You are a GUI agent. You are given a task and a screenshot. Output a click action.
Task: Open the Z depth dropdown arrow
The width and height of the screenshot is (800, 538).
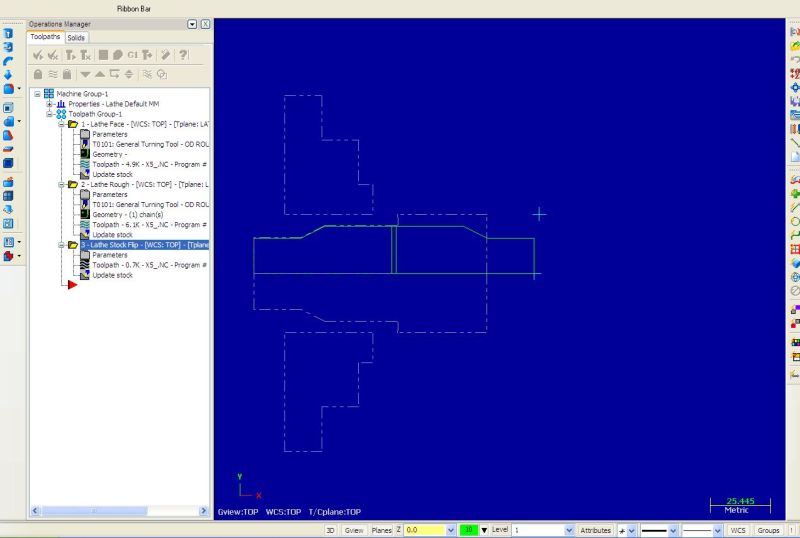tap(451, 530)
